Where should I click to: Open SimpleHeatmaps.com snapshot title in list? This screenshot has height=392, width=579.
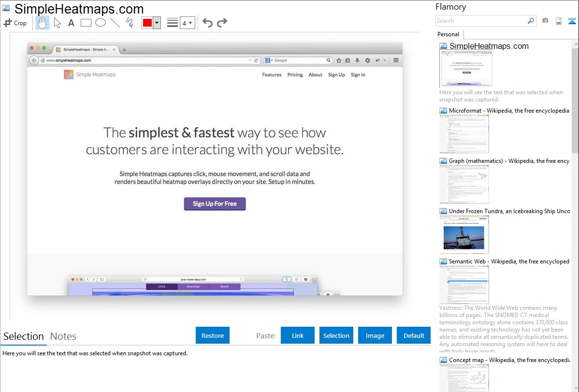489,46
